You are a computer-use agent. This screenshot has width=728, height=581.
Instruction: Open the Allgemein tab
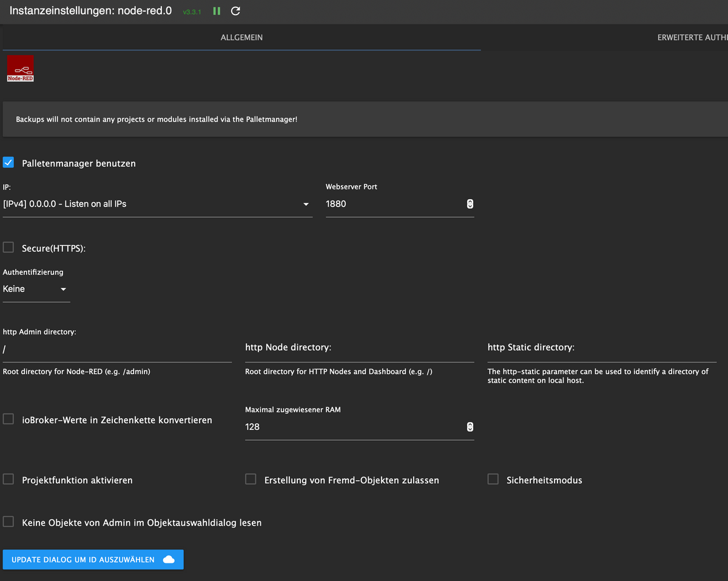tap(241, 38)
